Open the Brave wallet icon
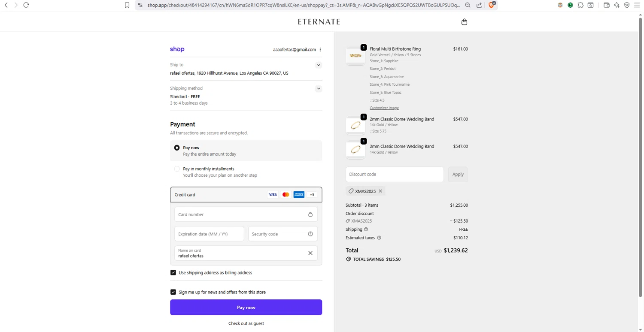This screenshot has width=644, height=332. click(607, 5)
